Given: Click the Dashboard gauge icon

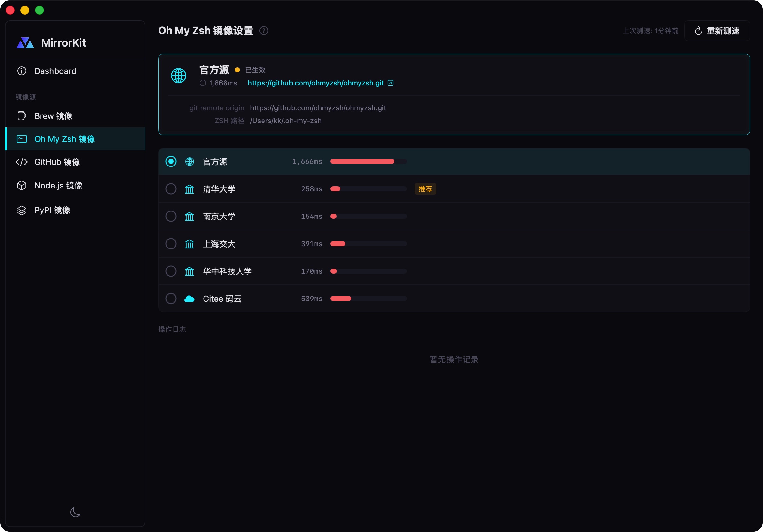Looking at the screenshot, I should 22,71.
